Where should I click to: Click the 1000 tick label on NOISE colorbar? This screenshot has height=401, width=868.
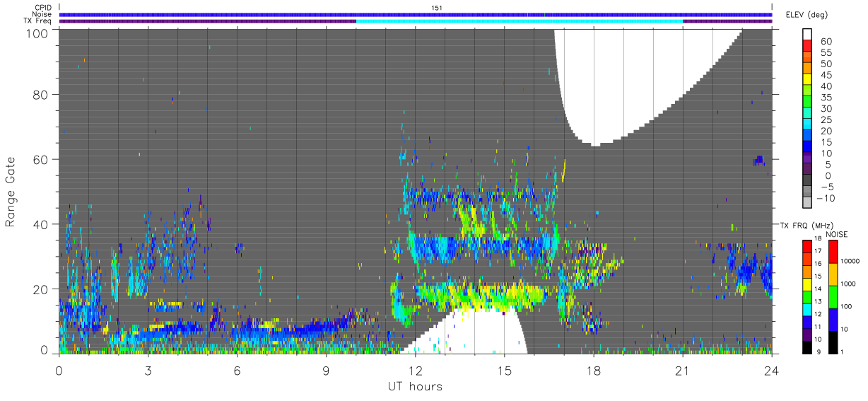(x=848, y=284)
